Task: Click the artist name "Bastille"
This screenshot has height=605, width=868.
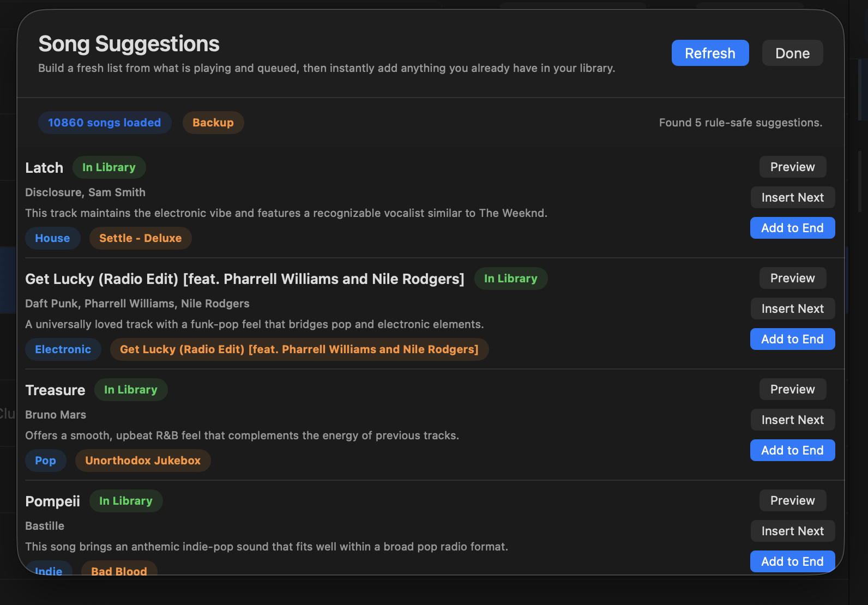Action: pyautogui.click(x=45, y=526)
